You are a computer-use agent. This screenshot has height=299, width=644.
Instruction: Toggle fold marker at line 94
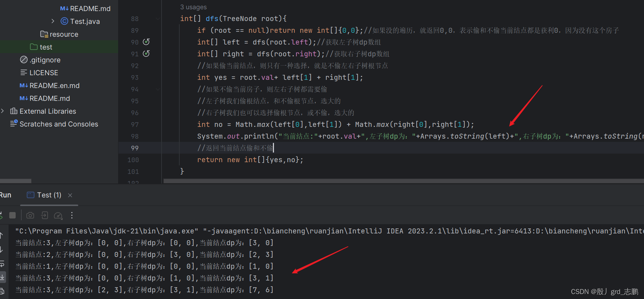pyautogui.click(x=158, y=89)
